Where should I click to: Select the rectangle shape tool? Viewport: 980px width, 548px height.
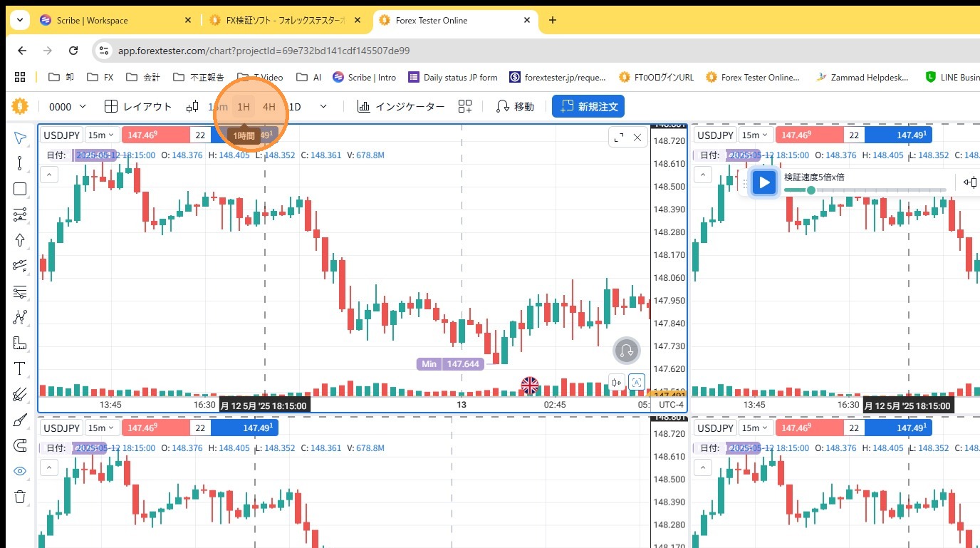[20, 189]
